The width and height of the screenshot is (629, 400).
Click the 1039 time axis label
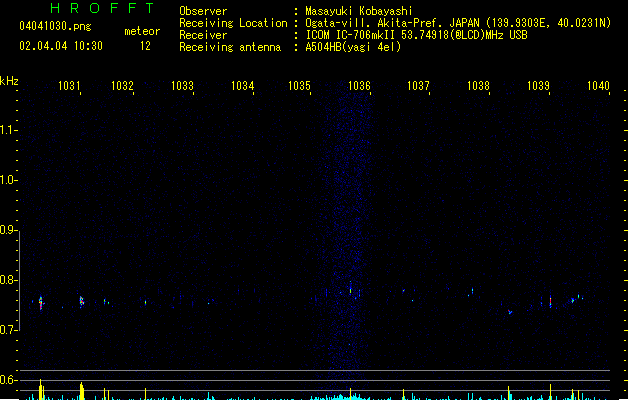[538, 85]
